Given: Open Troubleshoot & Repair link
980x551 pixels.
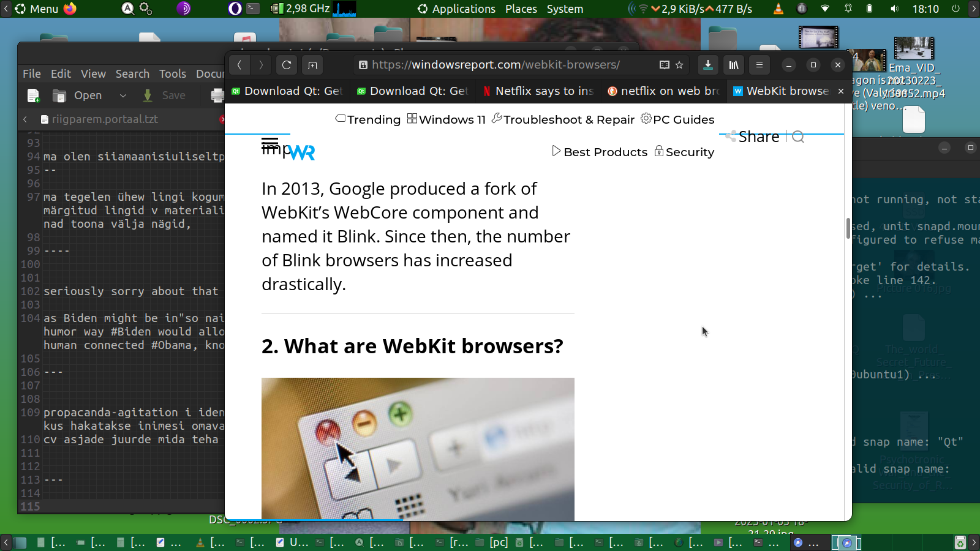Looking at the screenshot, I should tap(563, 119).
